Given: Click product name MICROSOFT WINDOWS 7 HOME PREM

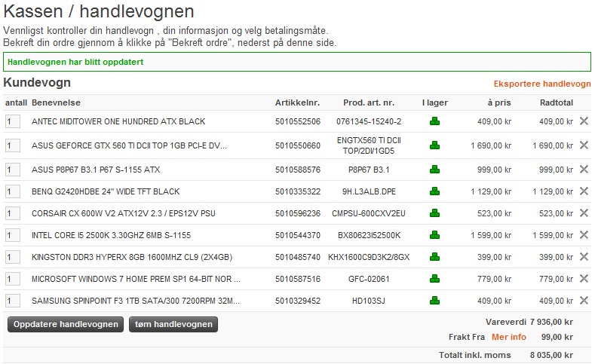Looking at the screenshot, I should pyautogui.click(x=136, y=279).
